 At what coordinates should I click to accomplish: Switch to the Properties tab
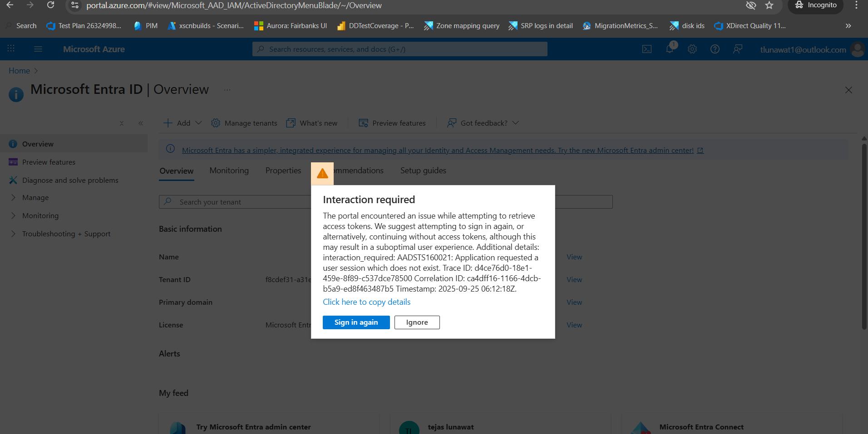click(283, 171)
